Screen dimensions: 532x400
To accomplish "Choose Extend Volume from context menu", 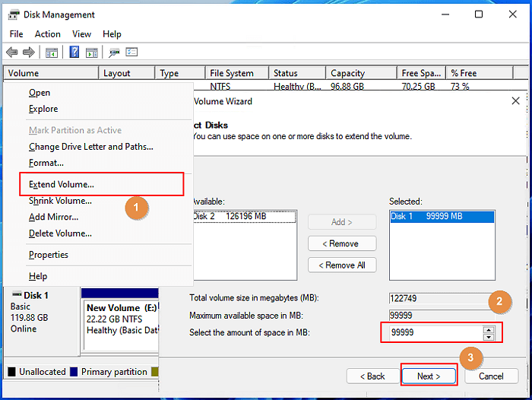I will click(x=62, y=184).
